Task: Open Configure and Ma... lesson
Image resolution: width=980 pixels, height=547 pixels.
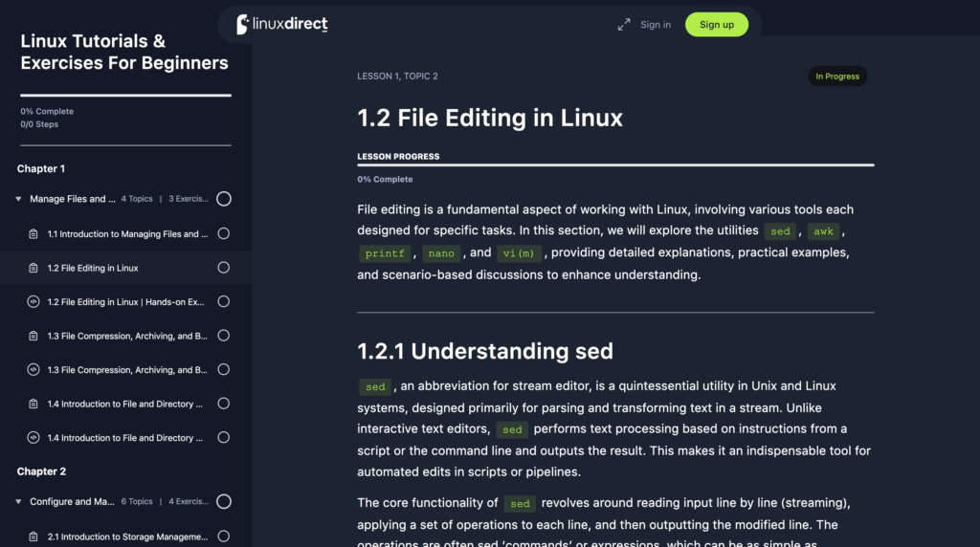Action: tap(72, 501)
